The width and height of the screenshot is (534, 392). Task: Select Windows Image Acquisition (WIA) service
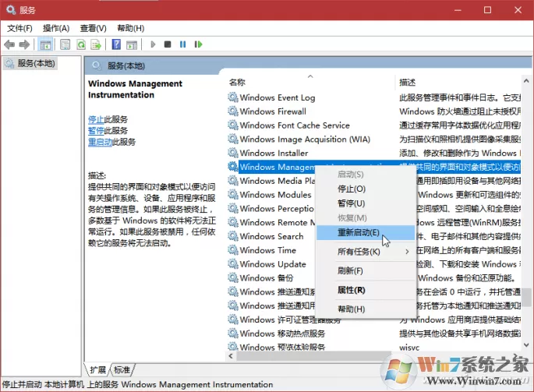point(305,139)
